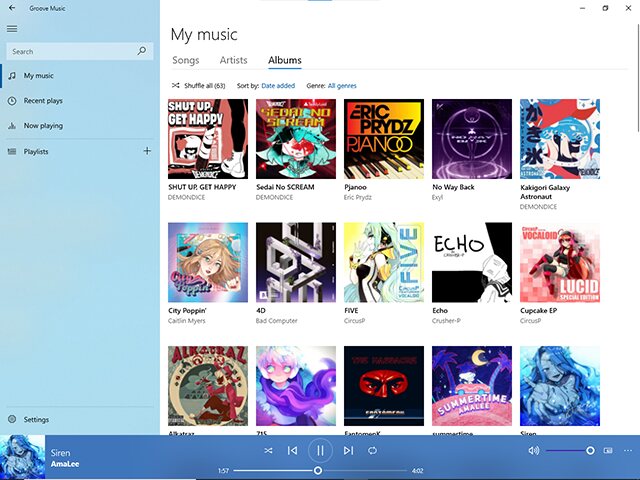
Task: Switch to the Songs tab
Action: point(186,60)
